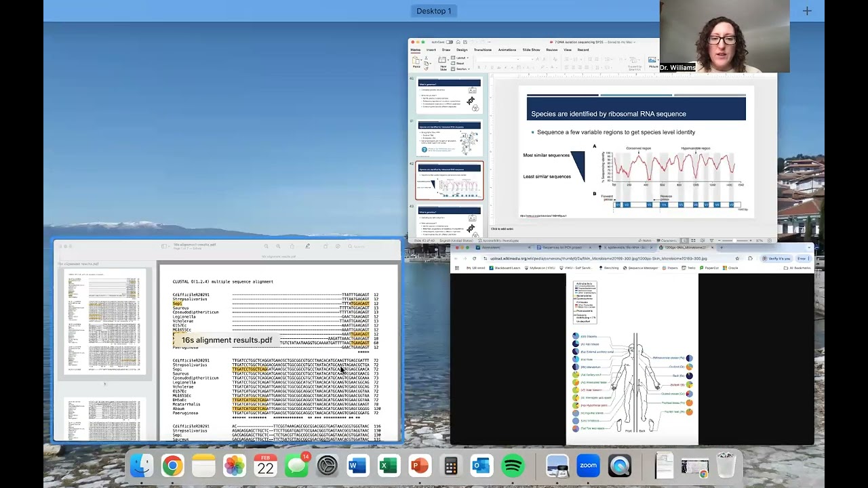Open the Notes app in the Dock
This screenshot has height=488, width=868.
click(x=203, y=466)
